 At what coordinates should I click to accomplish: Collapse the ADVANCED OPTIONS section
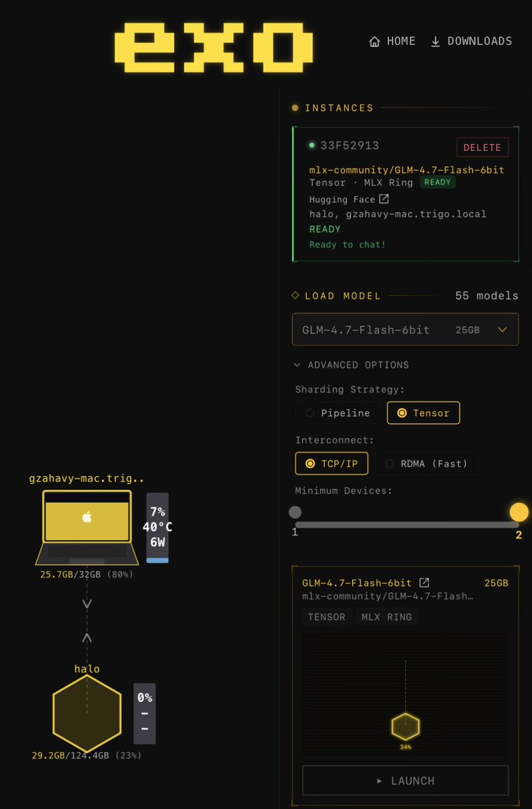pyautogui.click(x=352, y=365)
